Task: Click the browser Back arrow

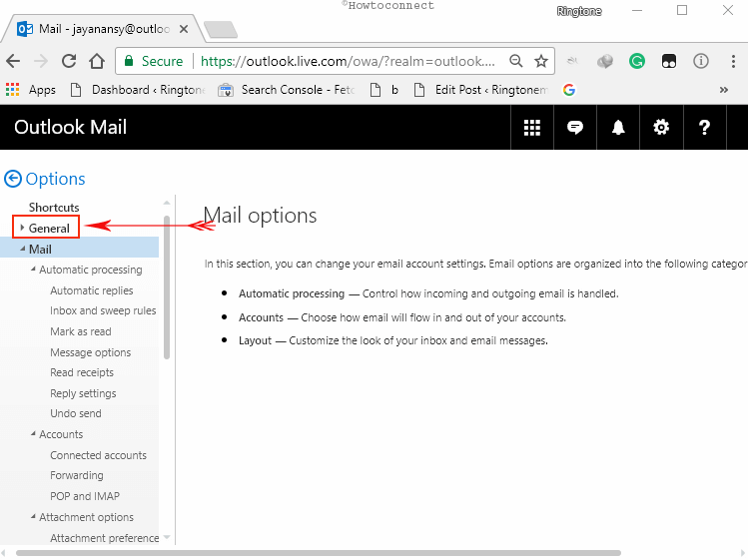Action: (13, 61)
